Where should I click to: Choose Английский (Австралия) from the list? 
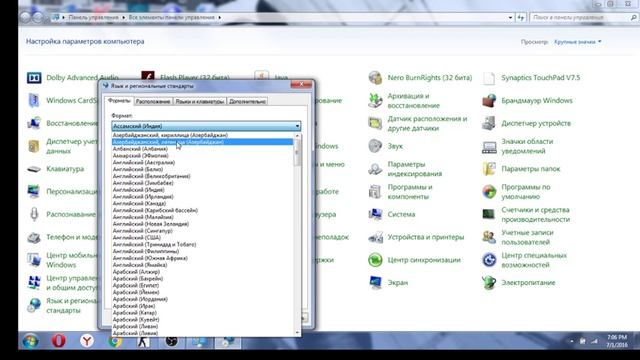pyautogui.click(x=202, y=162)
